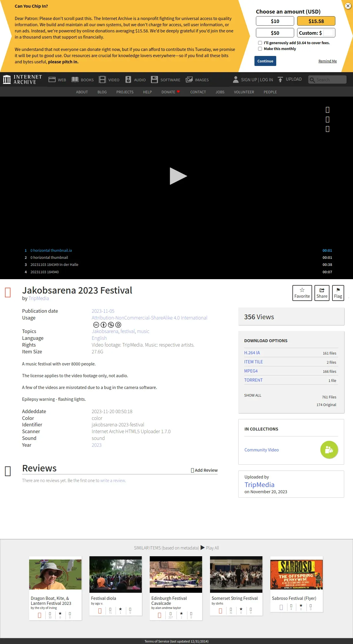
Task: Open the Books section icon
Action: [x=75, y=80]
